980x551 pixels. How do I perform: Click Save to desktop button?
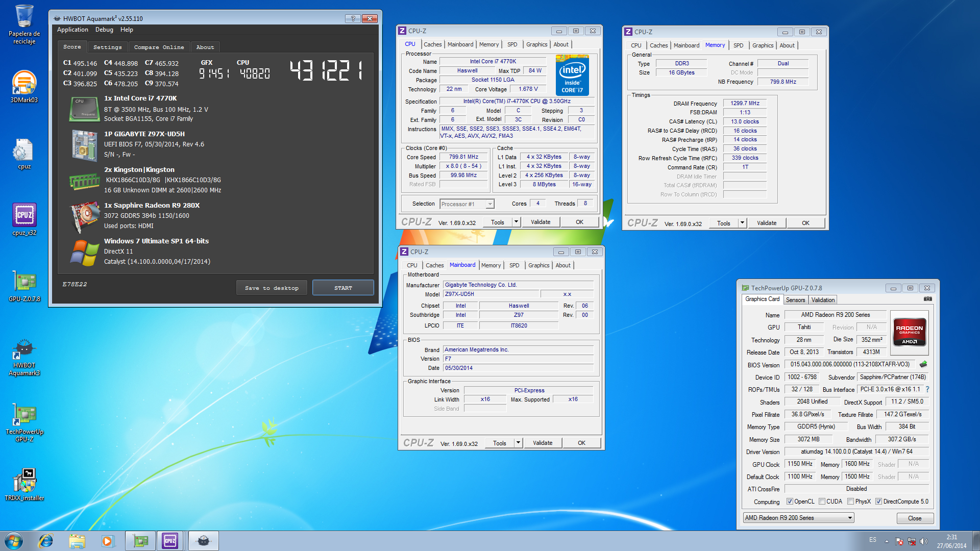tap(272, 288)
